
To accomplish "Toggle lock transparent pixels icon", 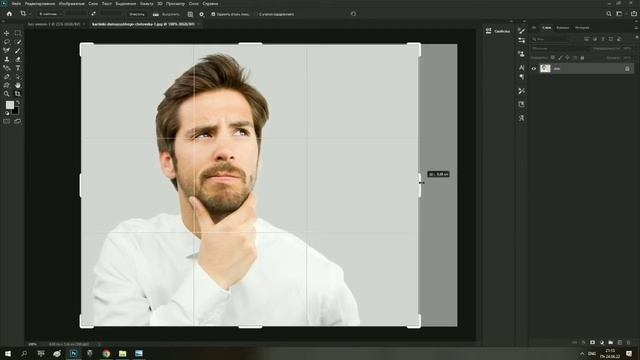I will click(x=553, y=58).
